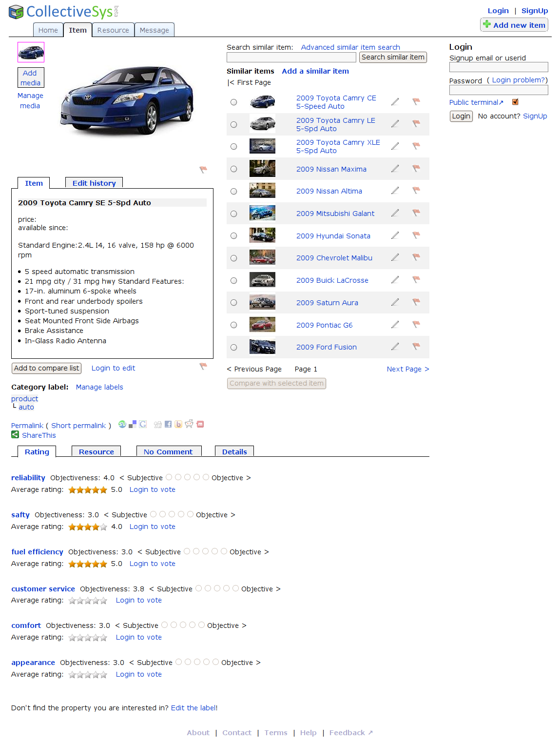Click the blue Camry thumbnail image
Viewport: 560px width, 742px height.
[x=31, y=52]
